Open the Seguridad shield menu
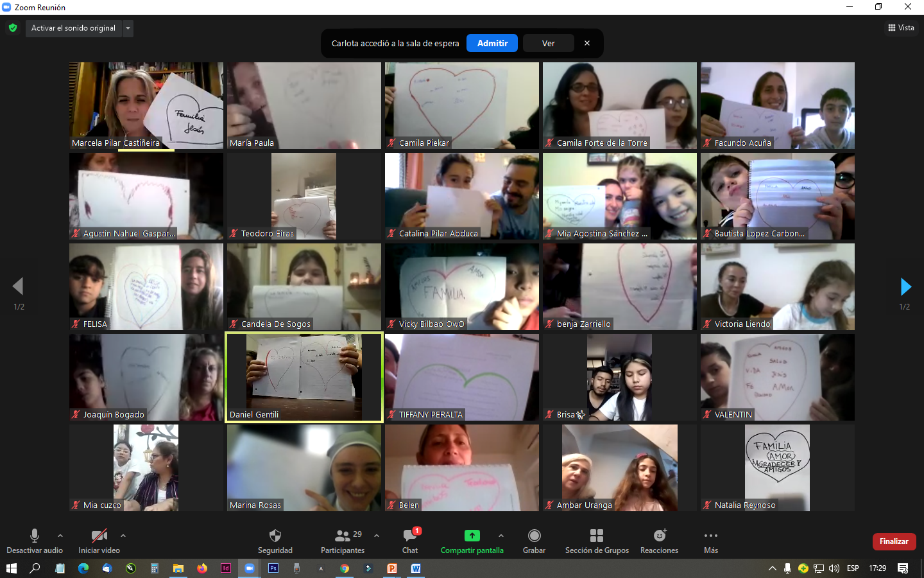Screen dimensions: 924x578 (x=275, y=541)
